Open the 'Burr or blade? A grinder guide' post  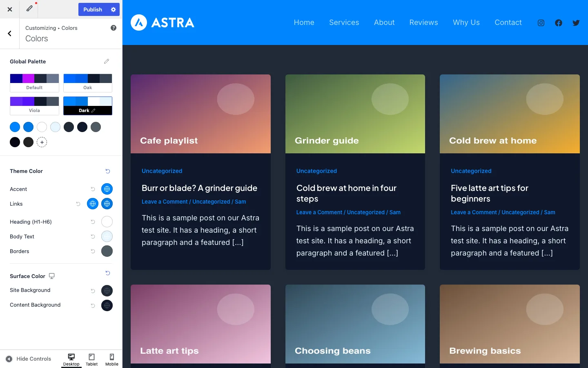click(x=199, y=188)
